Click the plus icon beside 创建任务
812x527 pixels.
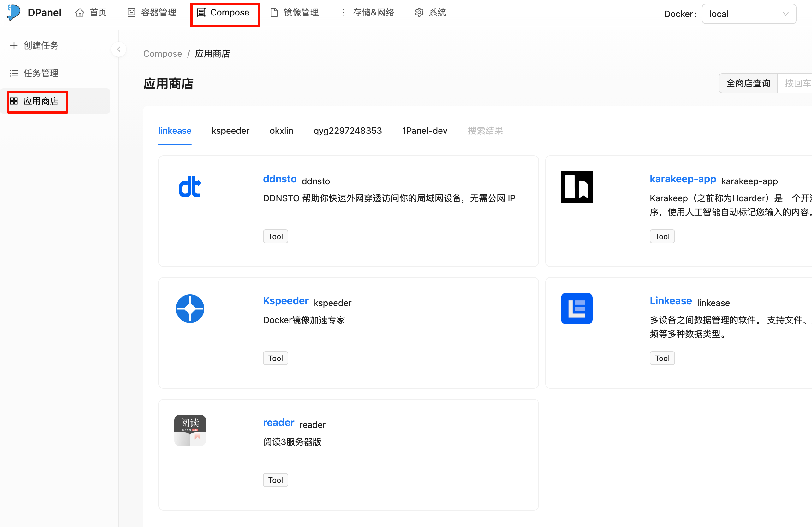(14, 45)
